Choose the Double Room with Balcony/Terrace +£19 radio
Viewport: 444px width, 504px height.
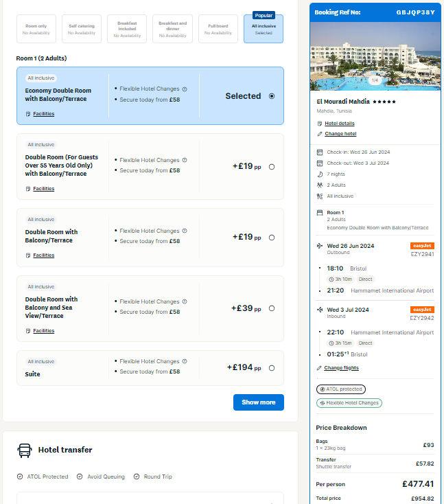coord(272,238)
